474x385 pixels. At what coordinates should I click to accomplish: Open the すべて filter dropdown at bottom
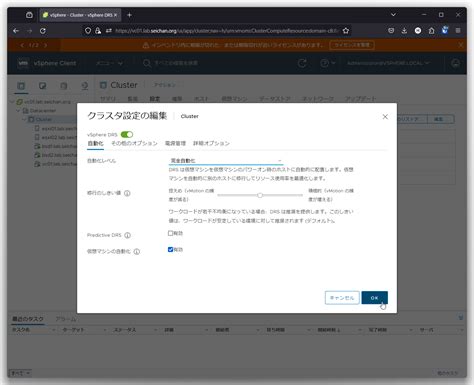pyautogui.click(x=21, y=373)
